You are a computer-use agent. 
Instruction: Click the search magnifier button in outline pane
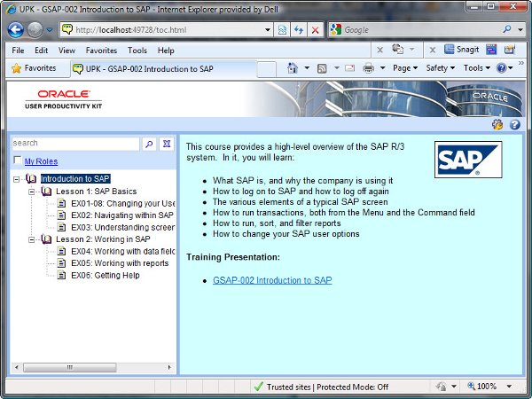click(x=149, y=144)
